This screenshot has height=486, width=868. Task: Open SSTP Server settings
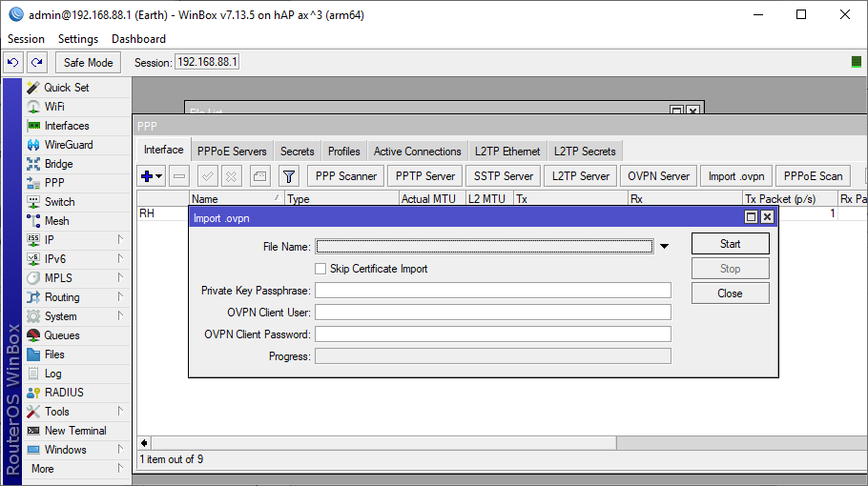pos(504,176)
